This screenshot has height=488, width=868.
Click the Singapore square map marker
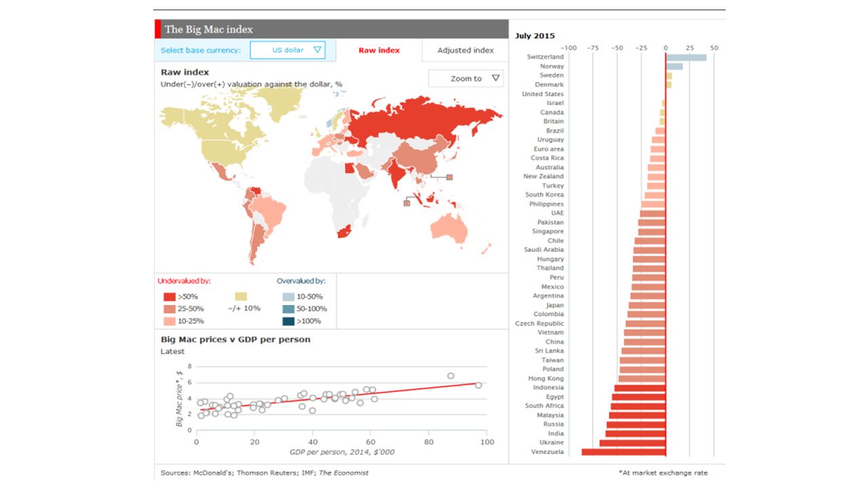[408, 202]
